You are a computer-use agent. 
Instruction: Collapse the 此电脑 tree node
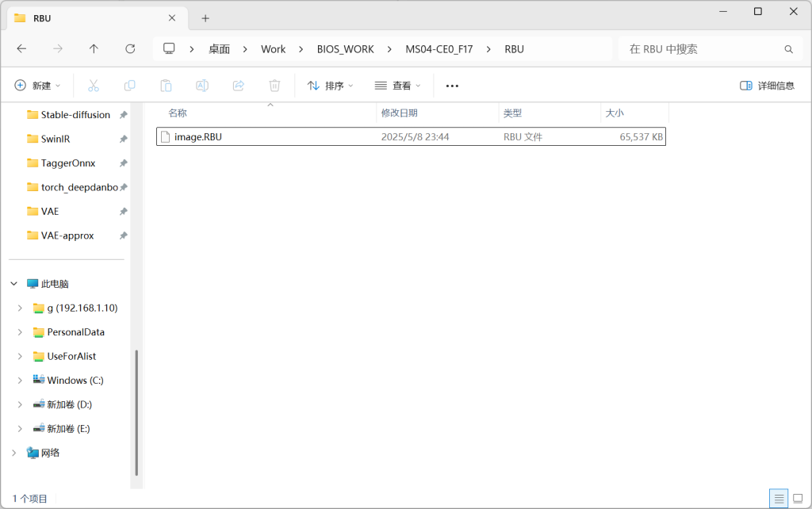tap(14, 284)
